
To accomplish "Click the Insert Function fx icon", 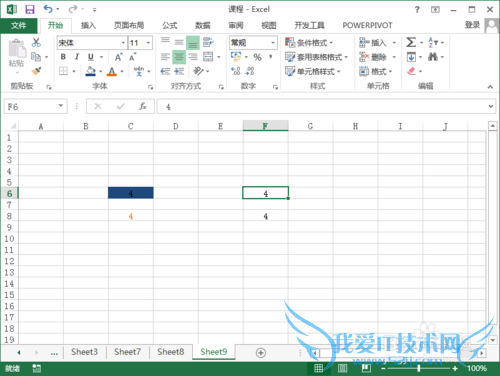I will click(x=143, y=106).
